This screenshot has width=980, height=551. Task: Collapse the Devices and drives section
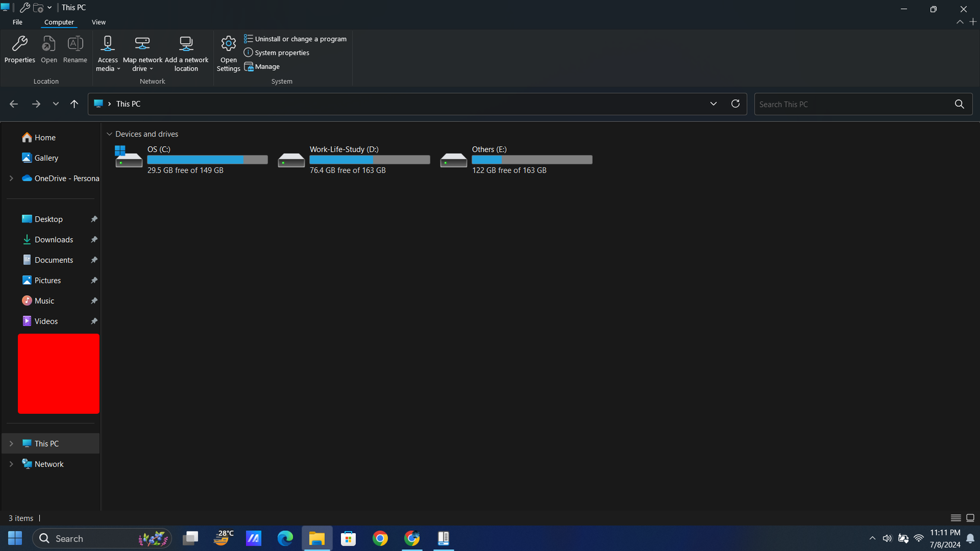[109, 134]
